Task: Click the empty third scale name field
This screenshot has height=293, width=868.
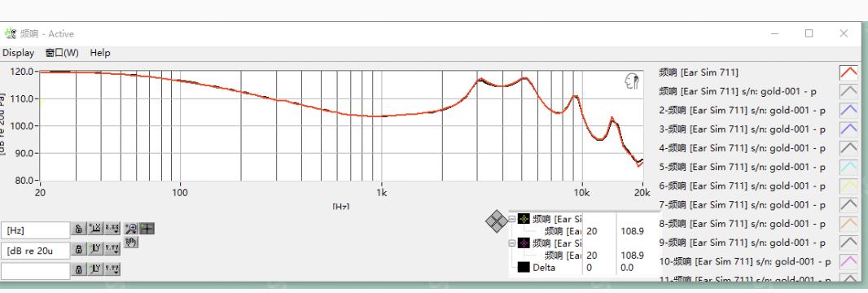Action: pos(36,270)
